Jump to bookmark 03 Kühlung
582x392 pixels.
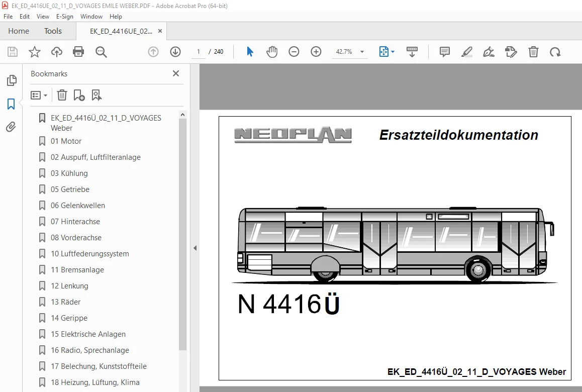(x=69, y=173)
